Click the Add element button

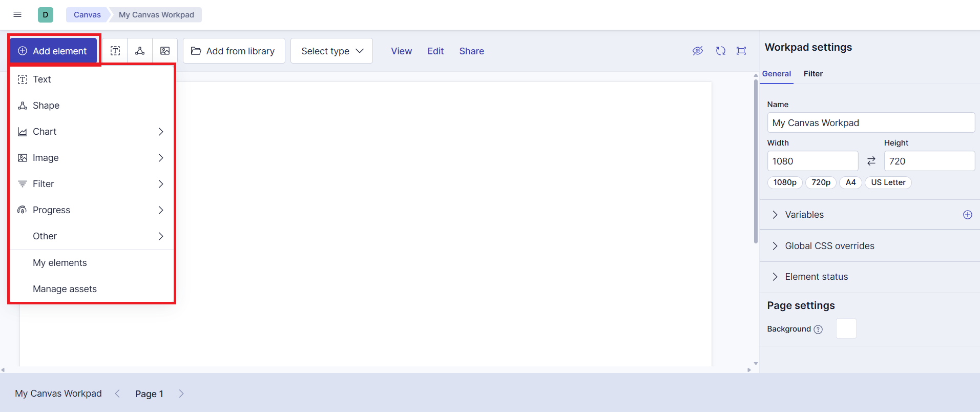click(x=53, y=51)
